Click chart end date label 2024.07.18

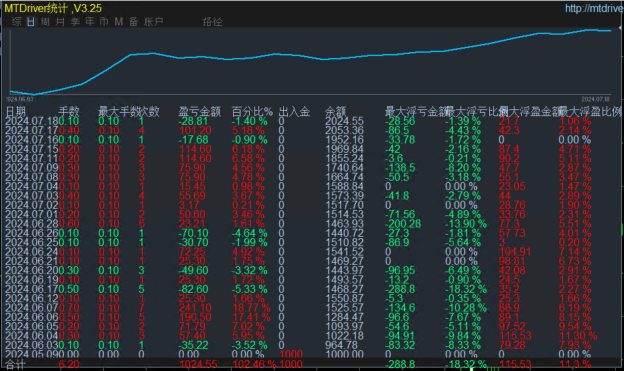595,99
